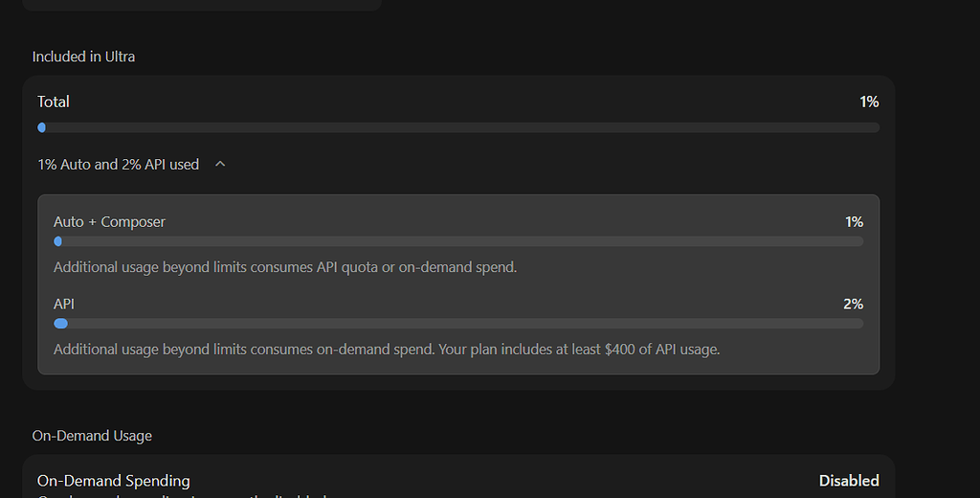980x498 pixels.
Task: Click the "1% Auto and 2% API used" summary
Action: click(x=118, y=165)
